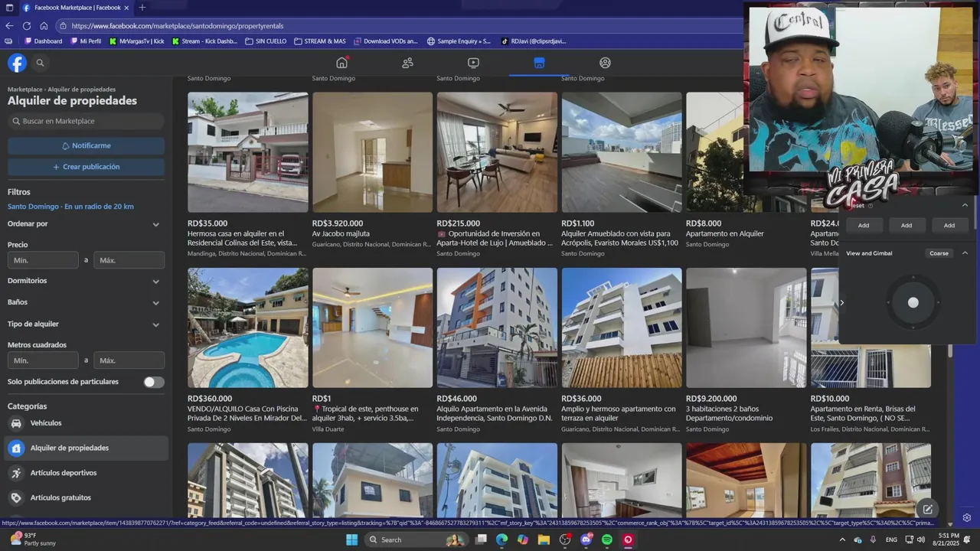This screenshot has height=551, width=980.
Task: Click the maximum price input field
Action: [x=129, y=260]
